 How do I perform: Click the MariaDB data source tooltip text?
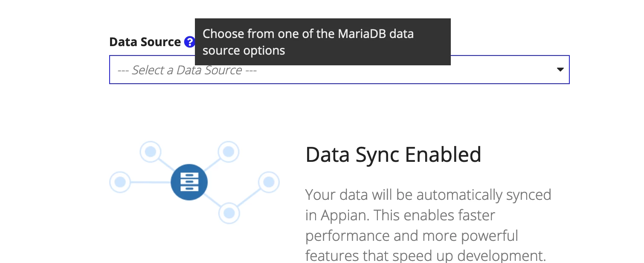308,42
